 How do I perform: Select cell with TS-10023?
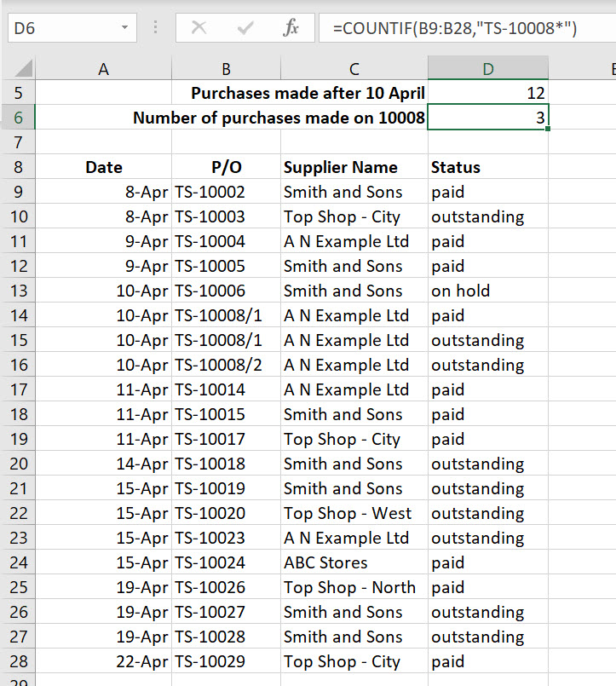pos(226,538)
